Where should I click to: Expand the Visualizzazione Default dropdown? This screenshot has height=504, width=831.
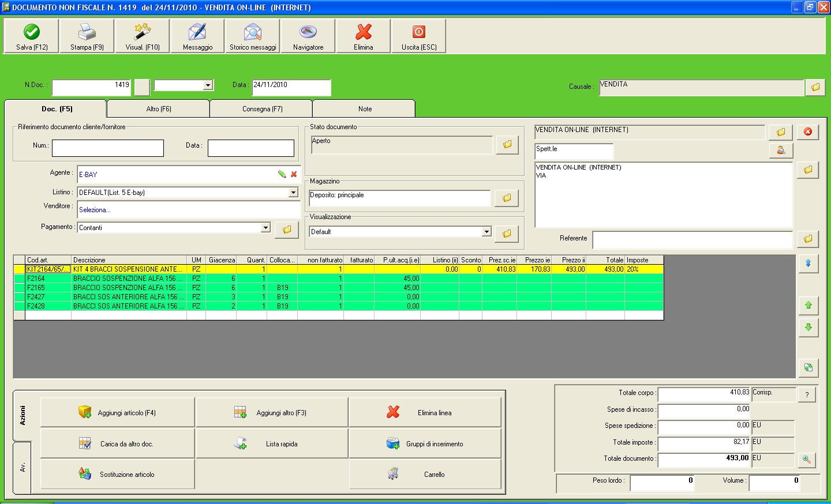coord(486,232)
